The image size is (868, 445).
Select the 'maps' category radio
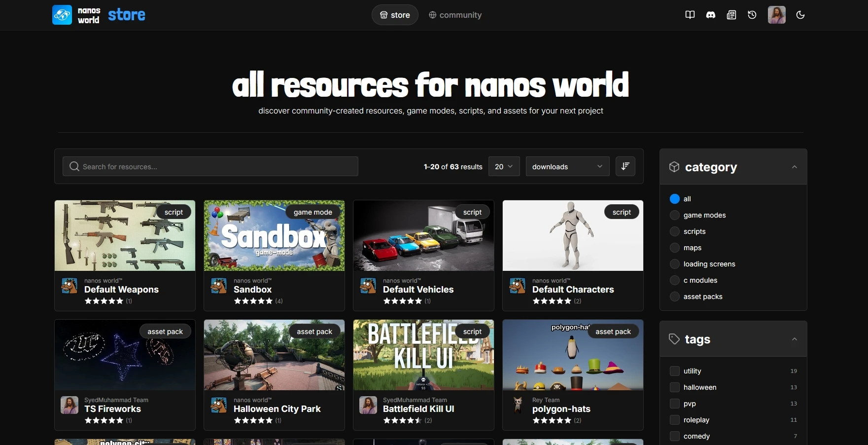675,248
